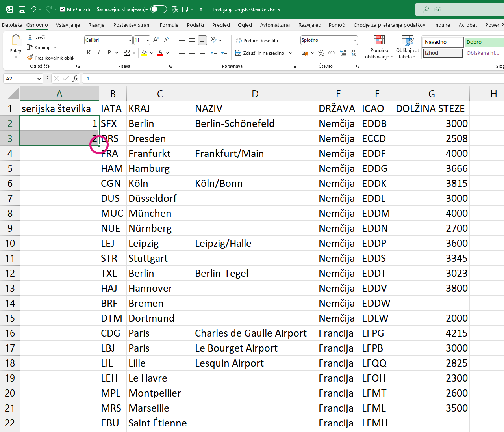The image size is (504, 432).
Task: Apply yellow fill color bucket
Action: coord(145,53)
